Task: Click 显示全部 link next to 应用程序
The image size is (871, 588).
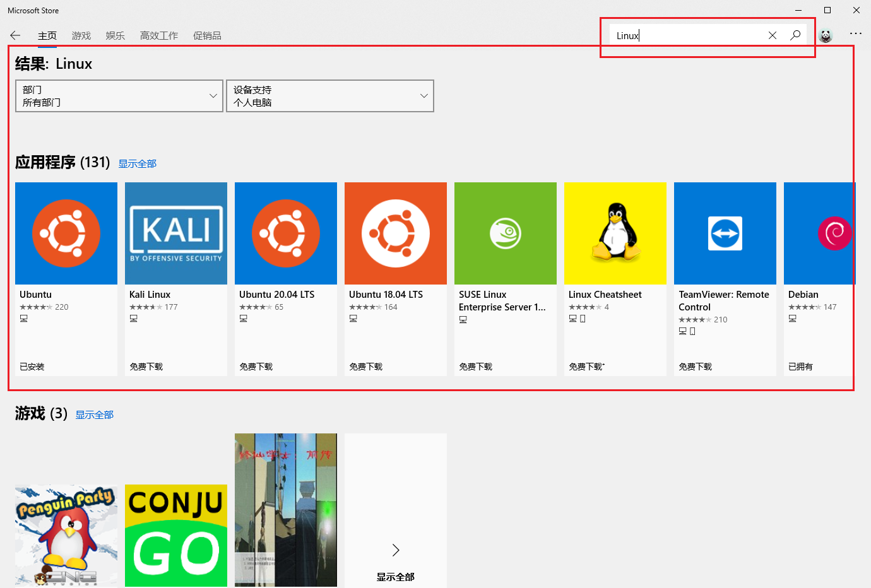Action: (138, 163)
